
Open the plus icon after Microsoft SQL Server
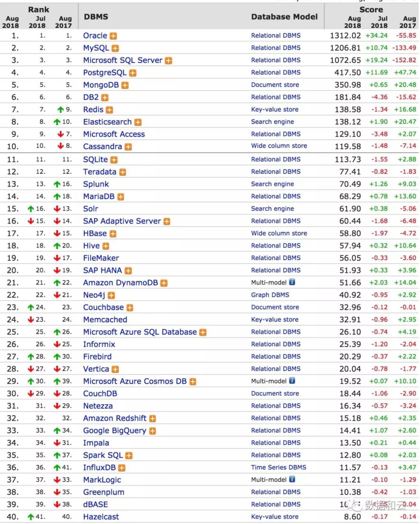[168, 61]
